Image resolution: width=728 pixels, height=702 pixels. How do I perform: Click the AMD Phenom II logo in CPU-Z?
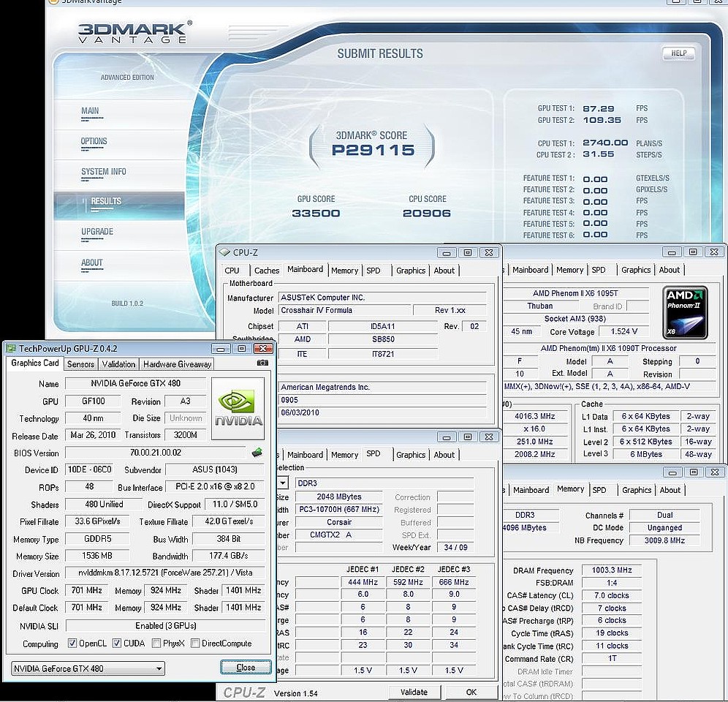click(x=685, y=312)
